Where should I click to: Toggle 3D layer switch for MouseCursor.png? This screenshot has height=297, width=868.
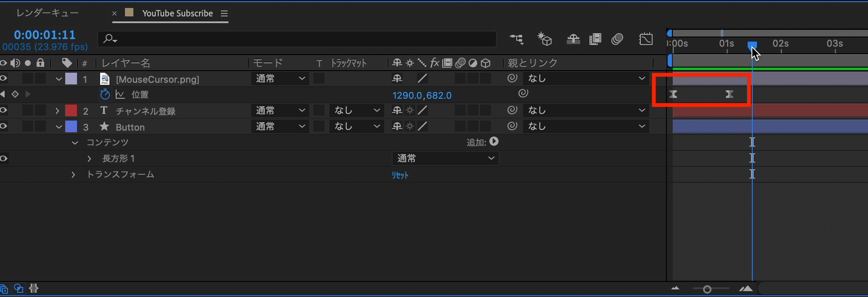(486, 78)
